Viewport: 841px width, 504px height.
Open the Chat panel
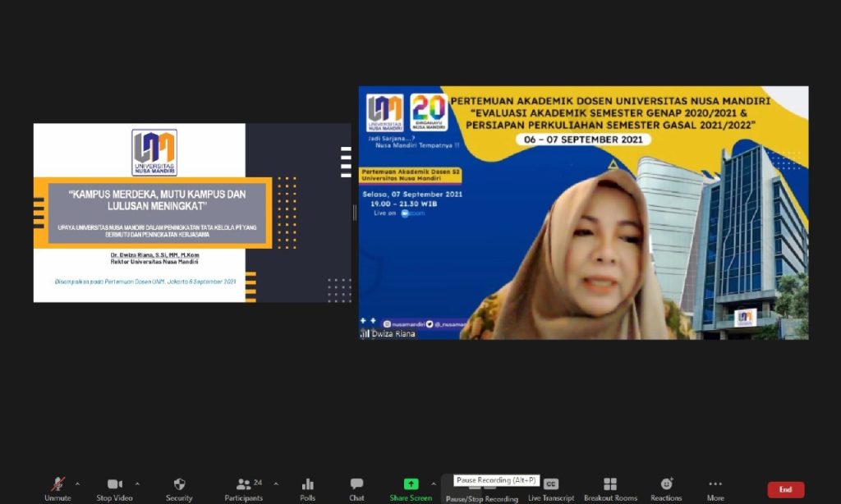pyautogui.click(x=356, y=489)
